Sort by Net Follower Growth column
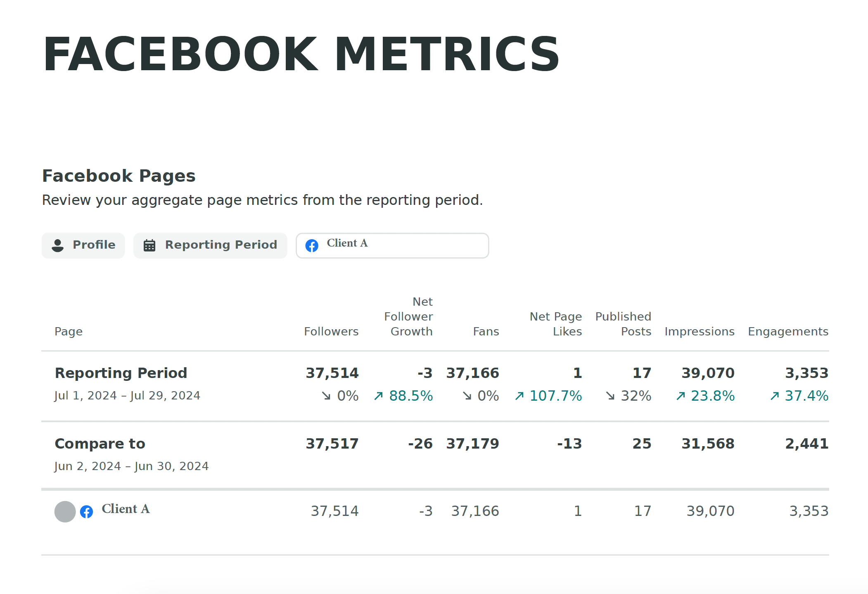The height and width of the screenshot is (594, 868). pos(408,316)
